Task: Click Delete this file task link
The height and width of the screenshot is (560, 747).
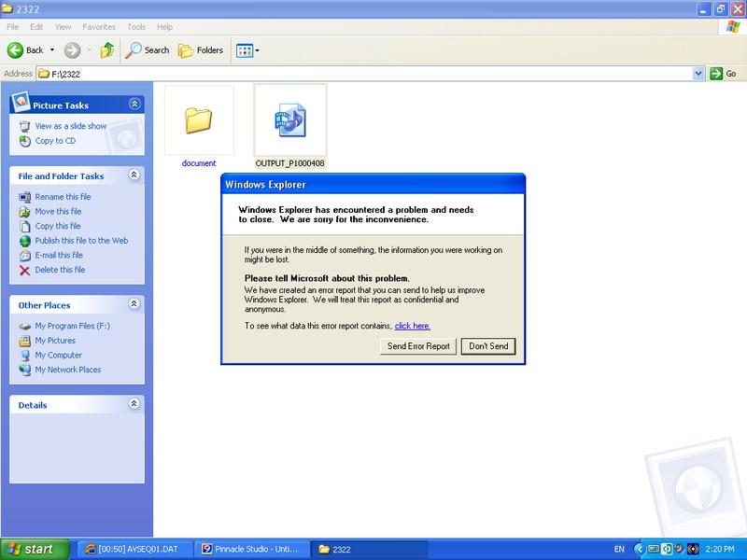Action: 60,270
